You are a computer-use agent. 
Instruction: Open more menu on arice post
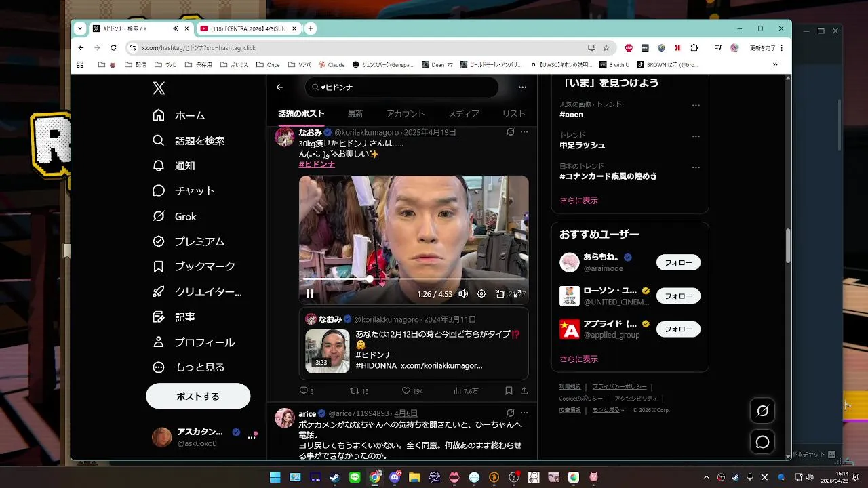coord(524,413)
